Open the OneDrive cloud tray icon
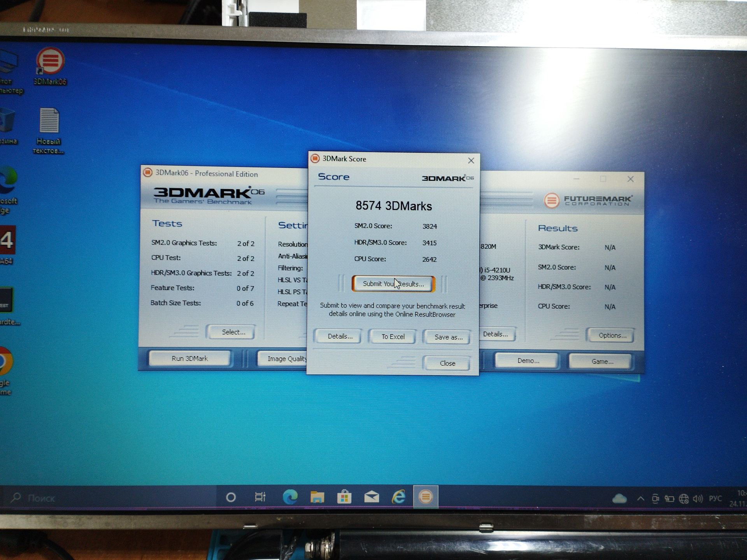Viewport: 747px width, 560px height. tap(619, 498)
